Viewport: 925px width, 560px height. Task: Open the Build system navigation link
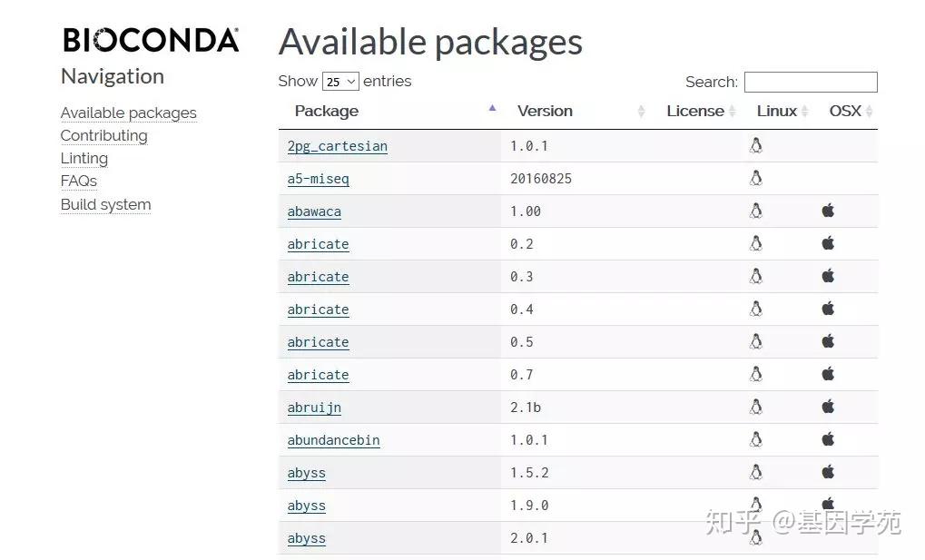click(105, 204)
